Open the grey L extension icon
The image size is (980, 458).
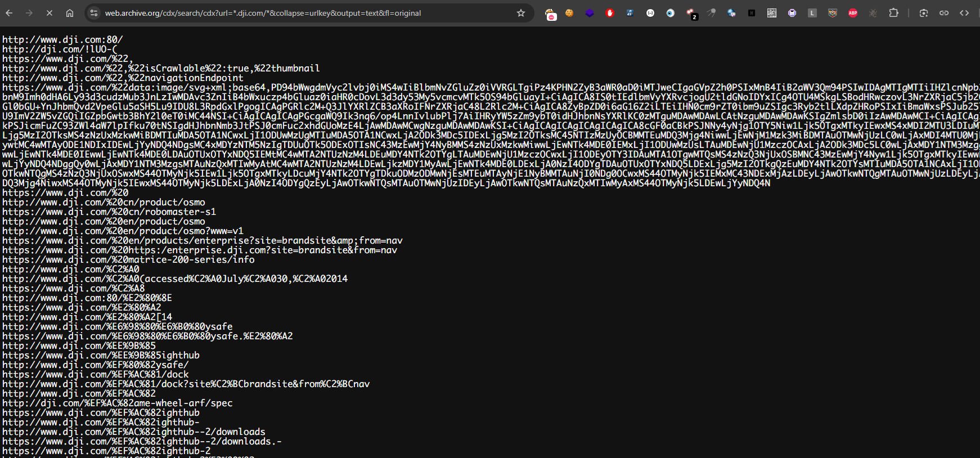tap(812, 13)
